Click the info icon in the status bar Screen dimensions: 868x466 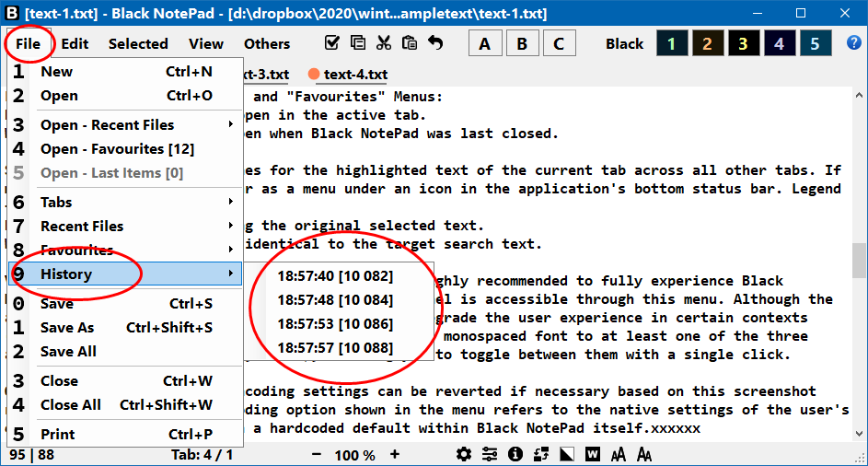click(x=515, y=455)
